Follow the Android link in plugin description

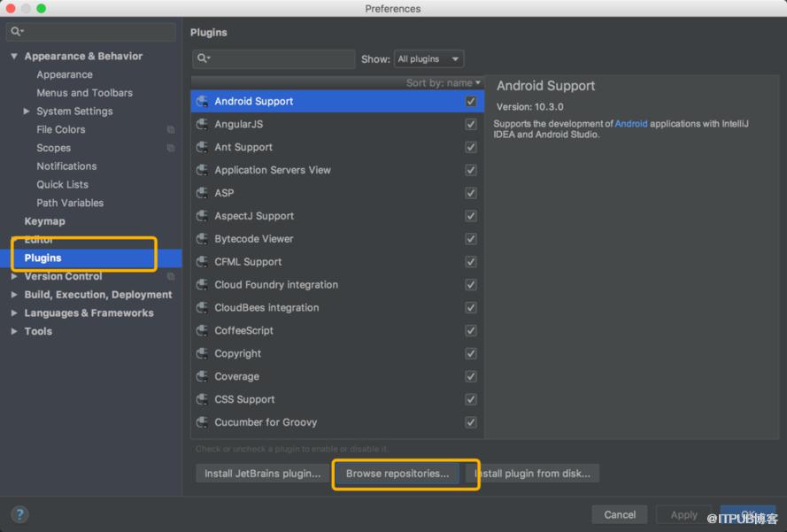coord(631,123)
